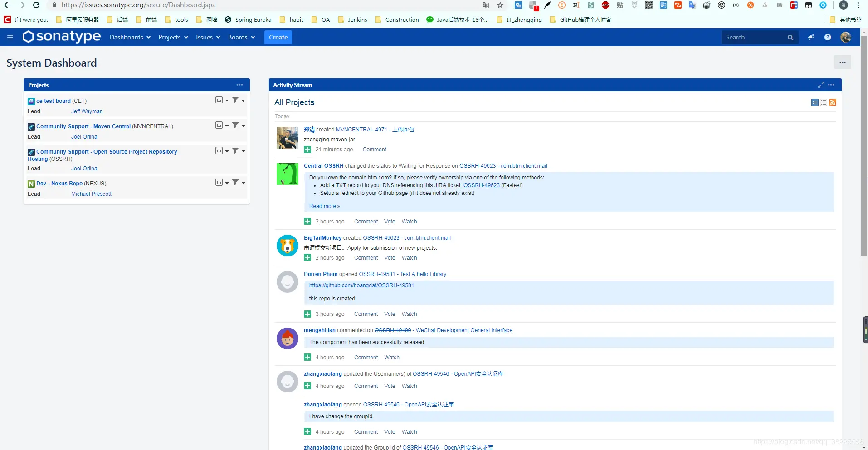Click the Create button

click(x=278, y=37)
